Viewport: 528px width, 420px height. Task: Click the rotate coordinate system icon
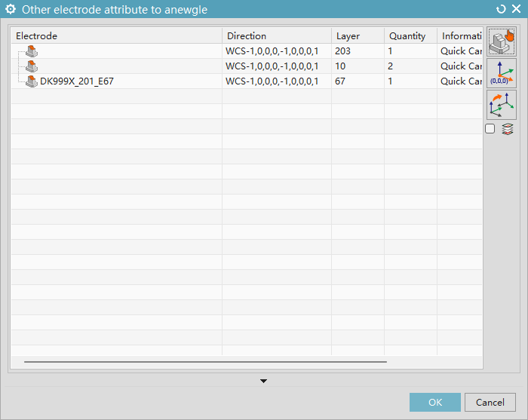click(502, 105)
